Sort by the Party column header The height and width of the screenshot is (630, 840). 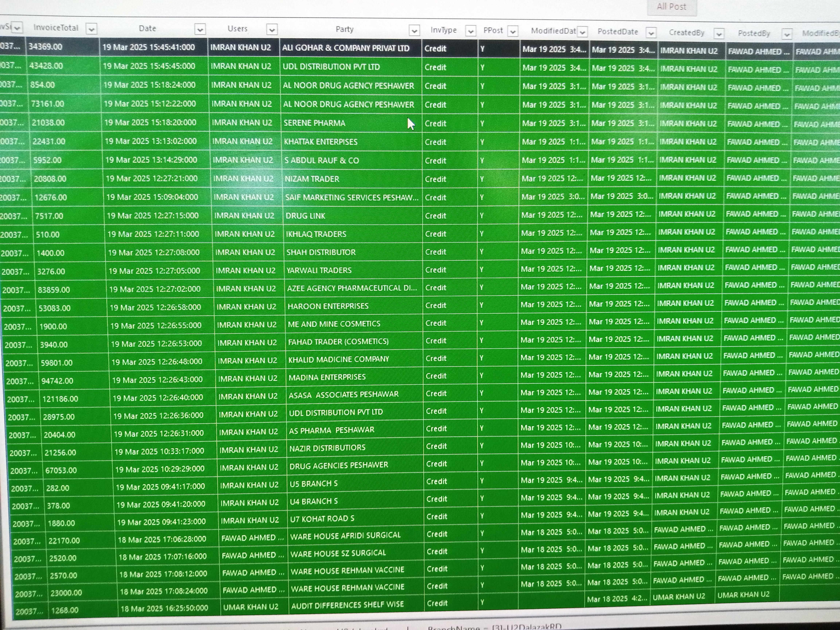pos(344,29)
